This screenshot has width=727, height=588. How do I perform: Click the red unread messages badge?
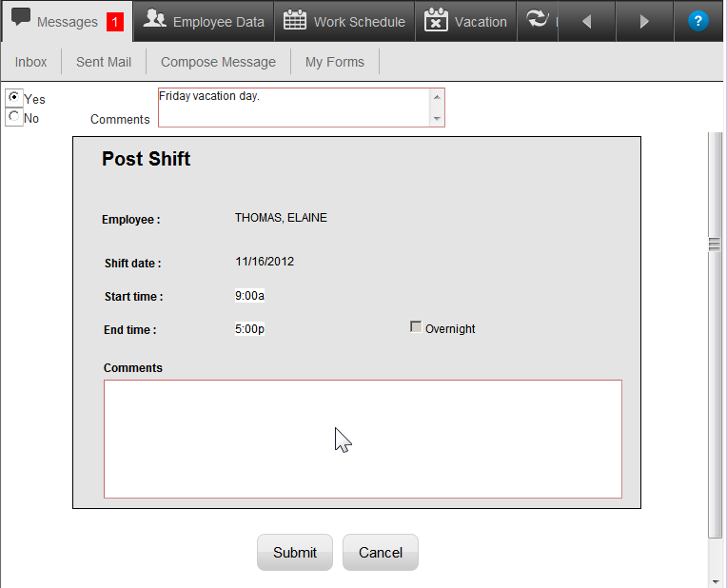[x=114, y=22]
